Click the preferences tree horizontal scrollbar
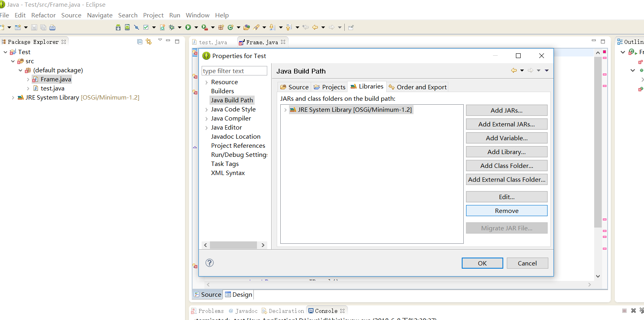 click(234, 245)
